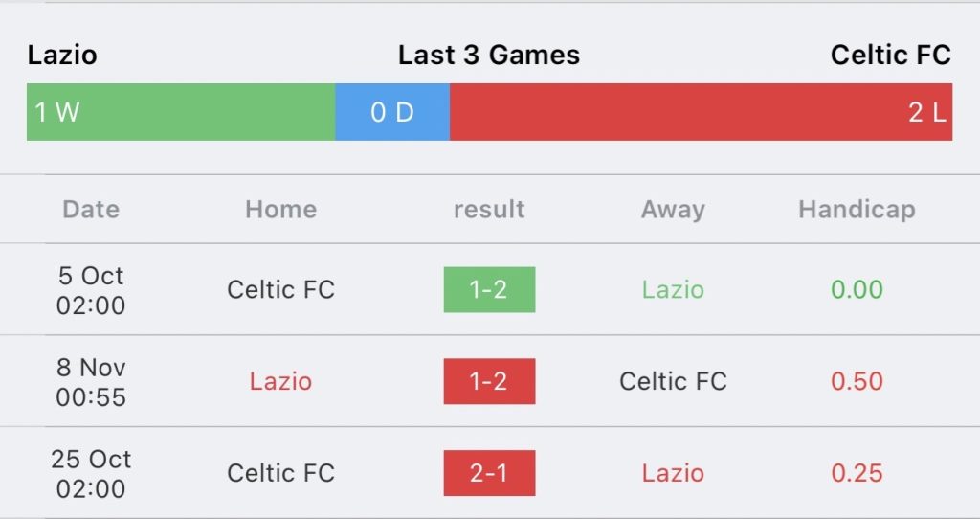
Task: Click the 0.25 handicap value
Action: pos(857,473)
